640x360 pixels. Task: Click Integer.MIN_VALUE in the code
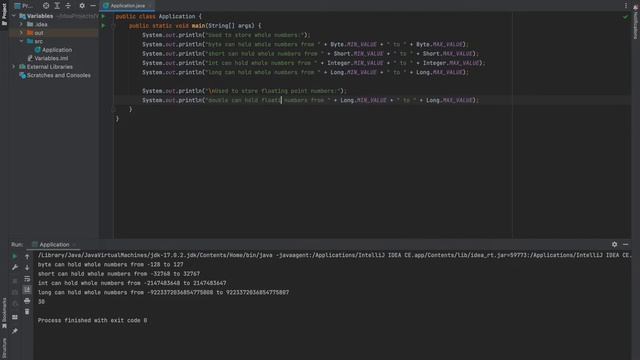coord(355,63)
